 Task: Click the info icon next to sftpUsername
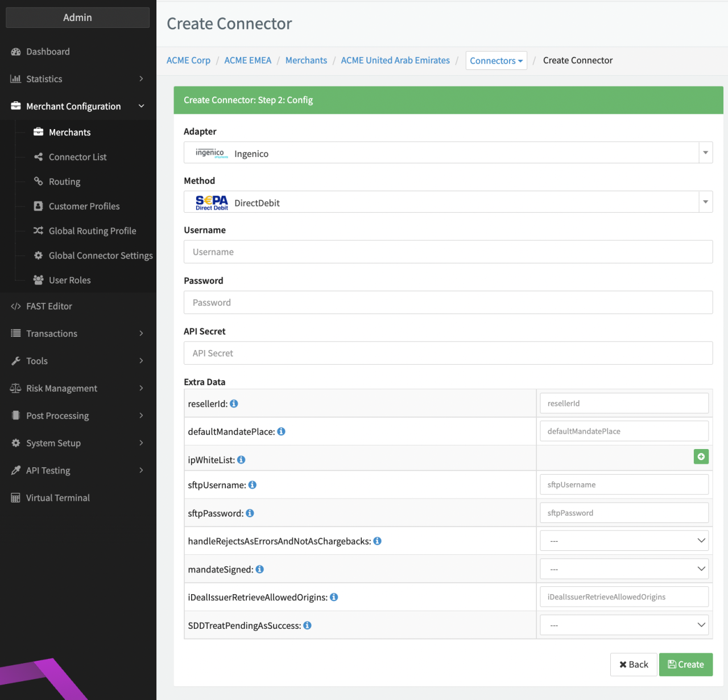coord(253,485)
